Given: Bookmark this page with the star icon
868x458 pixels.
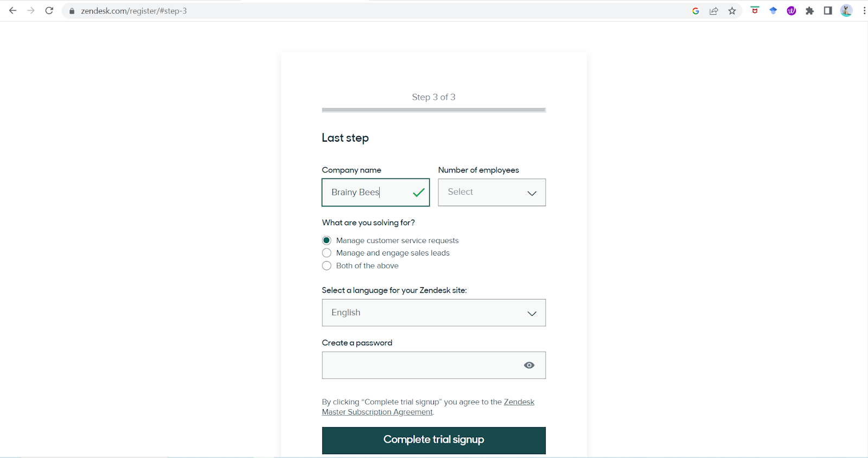Looking at the screenshot, I should tap(732, 11).
